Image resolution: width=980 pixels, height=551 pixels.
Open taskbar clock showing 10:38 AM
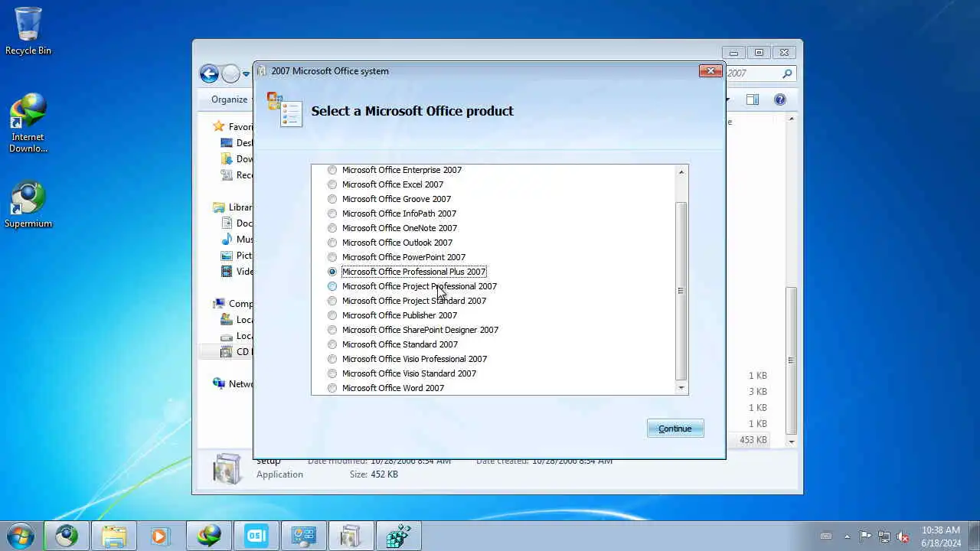941,536
